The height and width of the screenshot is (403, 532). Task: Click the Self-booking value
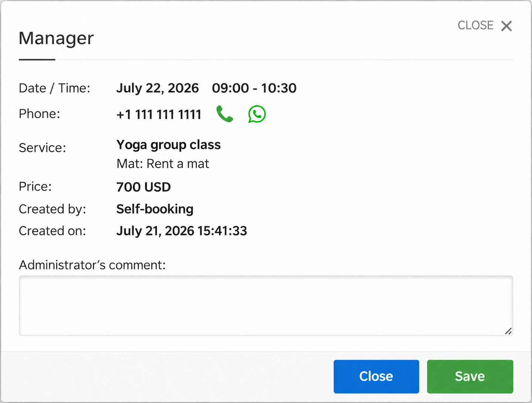[155, 209]
